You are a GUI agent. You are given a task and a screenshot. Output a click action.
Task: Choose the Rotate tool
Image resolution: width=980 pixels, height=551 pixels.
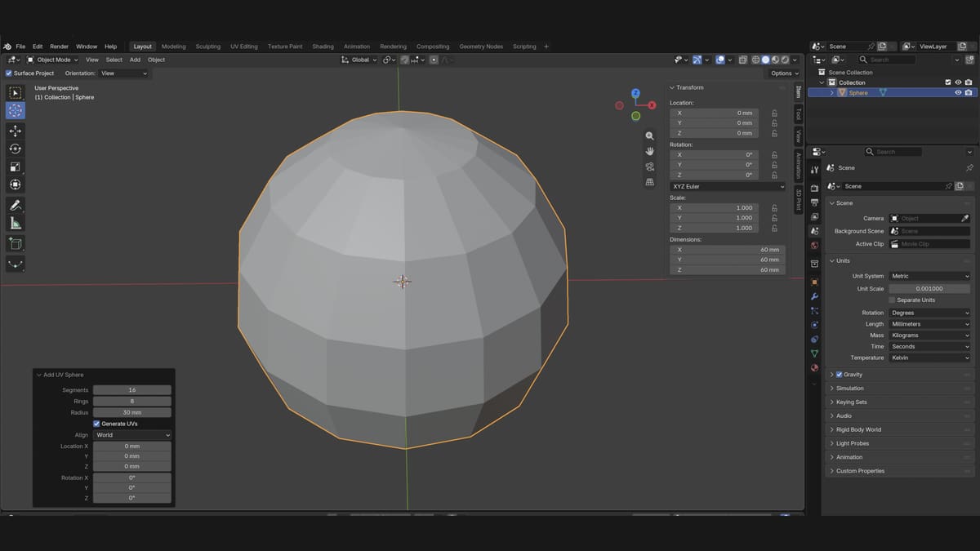[x=16, y=149]
